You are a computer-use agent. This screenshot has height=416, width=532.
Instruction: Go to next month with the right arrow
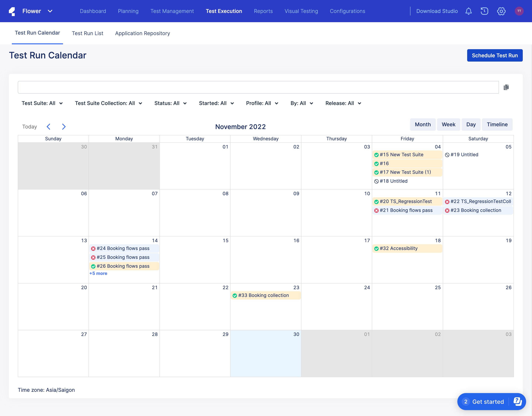[64, 126]
